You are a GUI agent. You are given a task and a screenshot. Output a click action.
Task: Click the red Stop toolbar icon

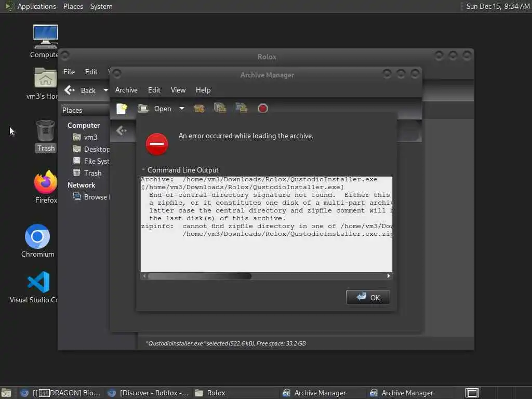(x=262, y=109)
